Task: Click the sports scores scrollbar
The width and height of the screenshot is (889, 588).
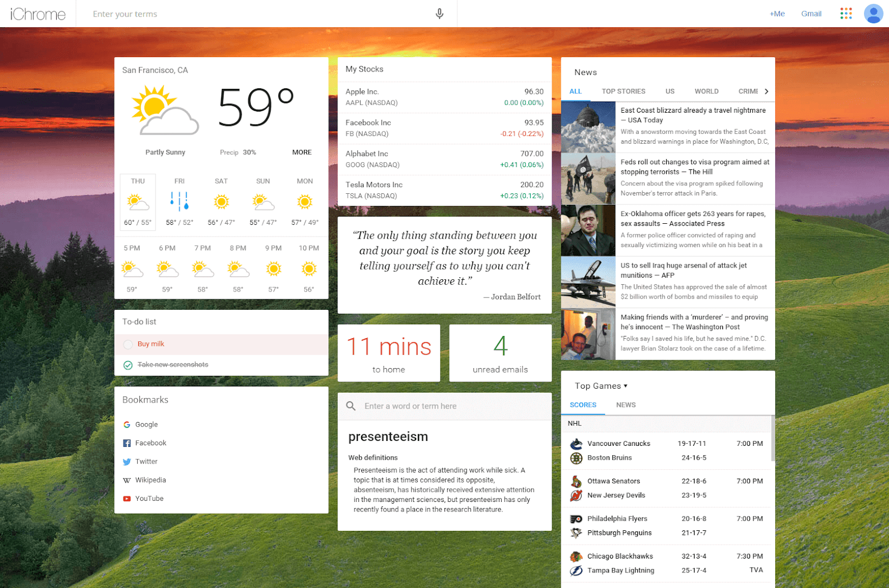Action: [772, 438]
